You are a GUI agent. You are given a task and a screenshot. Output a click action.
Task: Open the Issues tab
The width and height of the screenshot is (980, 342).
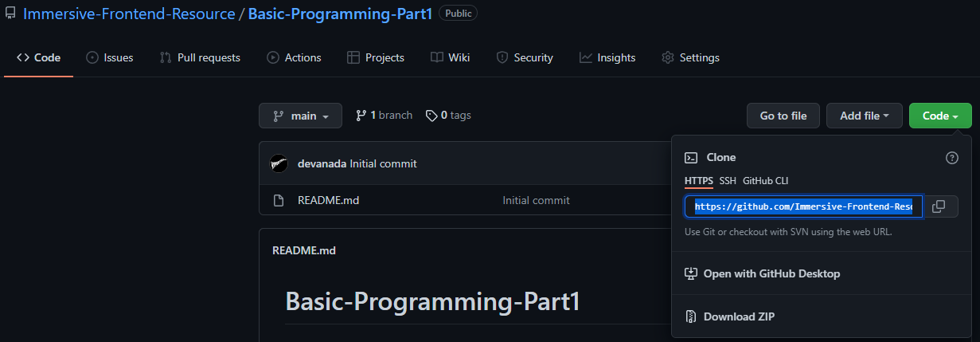tap(109, 57)
